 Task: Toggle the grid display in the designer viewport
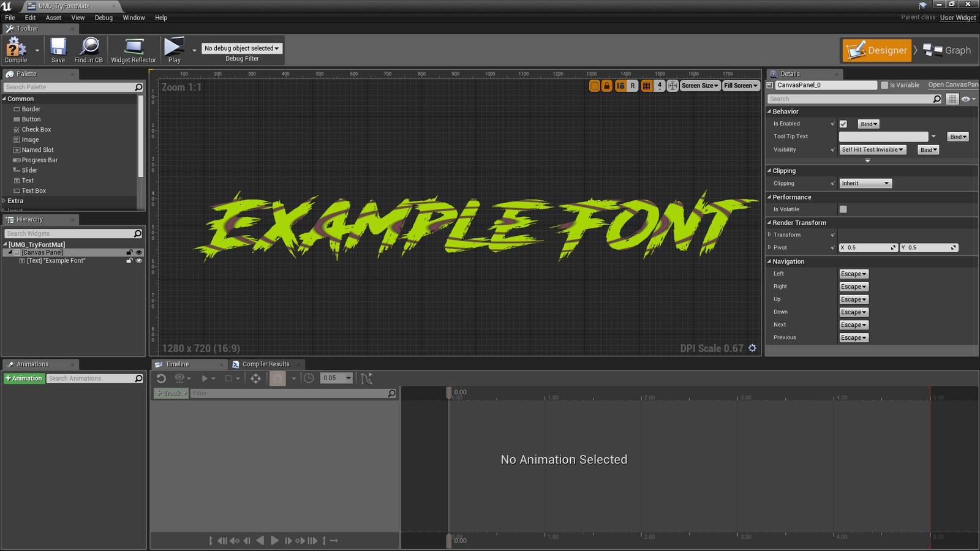(646, 86)
